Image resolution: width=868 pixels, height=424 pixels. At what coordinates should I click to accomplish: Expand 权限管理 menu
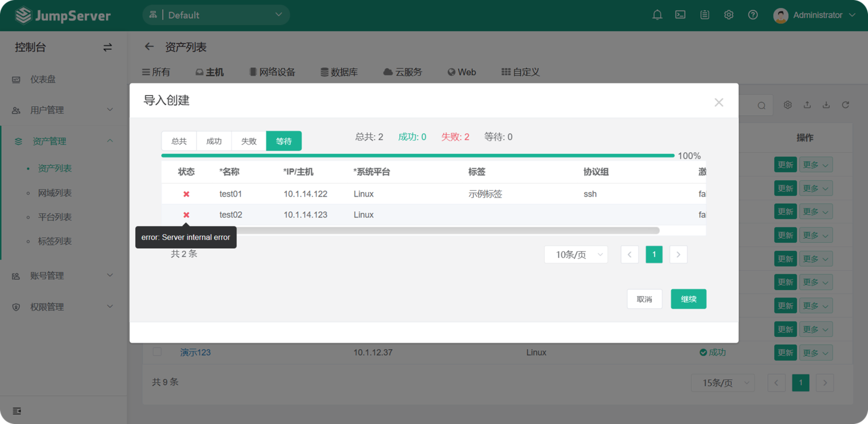point(63,307)
